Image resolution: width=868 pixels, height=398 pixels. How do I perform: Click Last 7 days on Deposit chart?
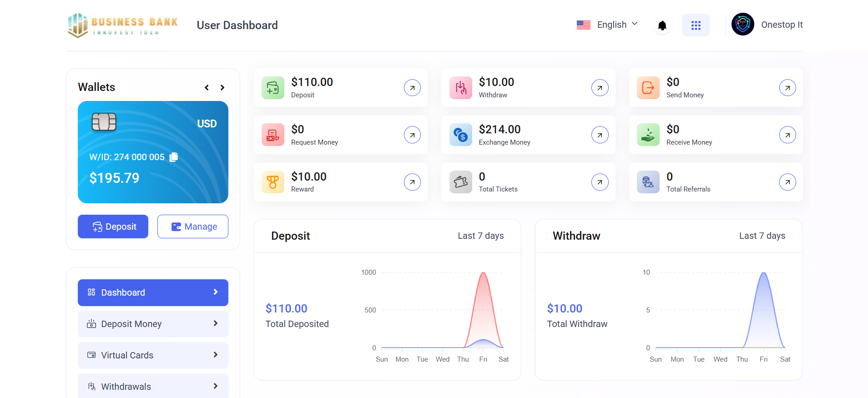[x=481, y=236]
